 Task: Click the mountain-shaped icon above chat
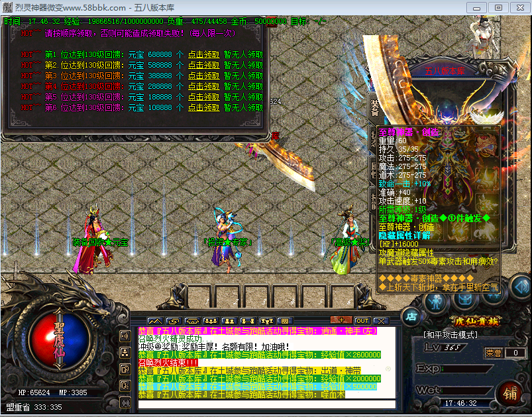[x=155, y=321]
